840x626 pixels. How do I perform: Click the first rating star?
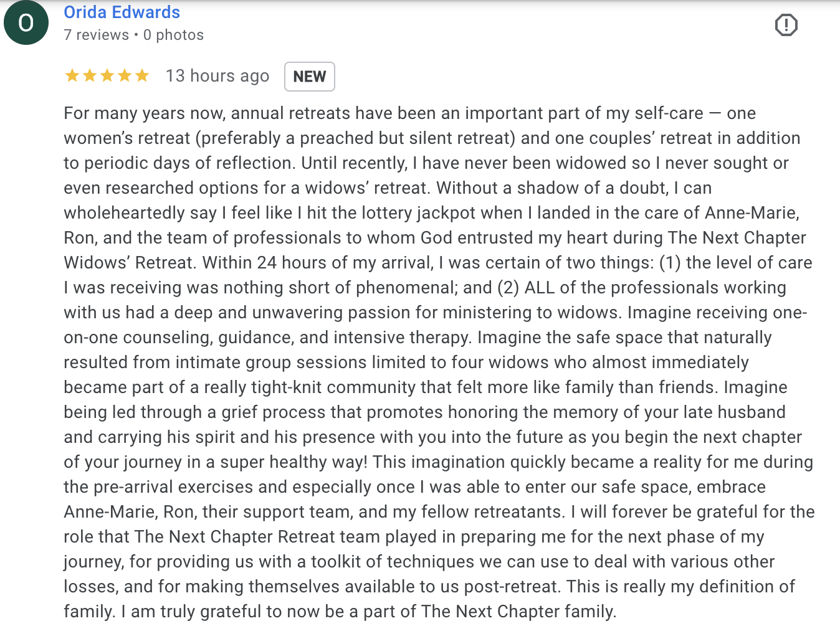pyautogui.click(x=72, y=76)
